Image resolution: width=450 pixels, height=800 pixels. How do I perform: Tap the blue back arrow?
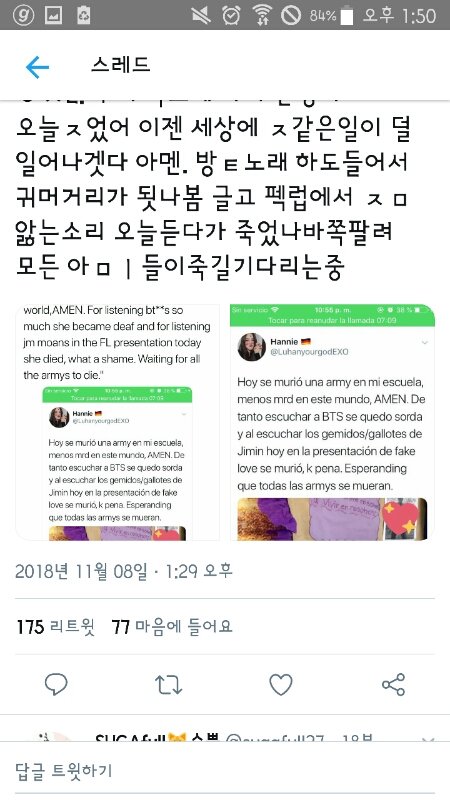click(37, 67)
